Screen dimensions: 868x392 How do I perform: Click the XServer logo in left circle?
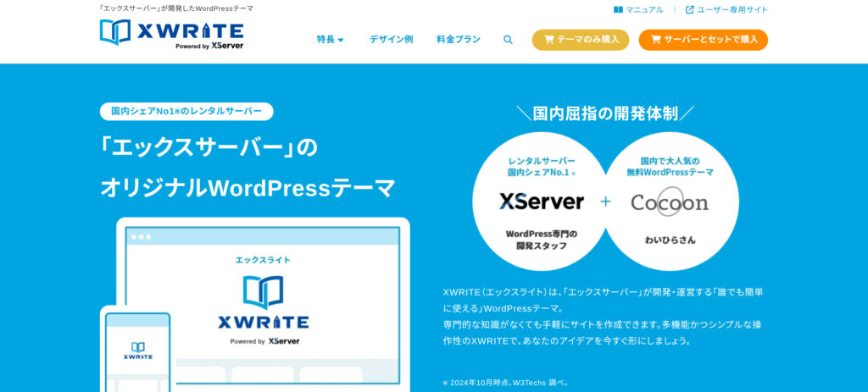pos(542,202)
